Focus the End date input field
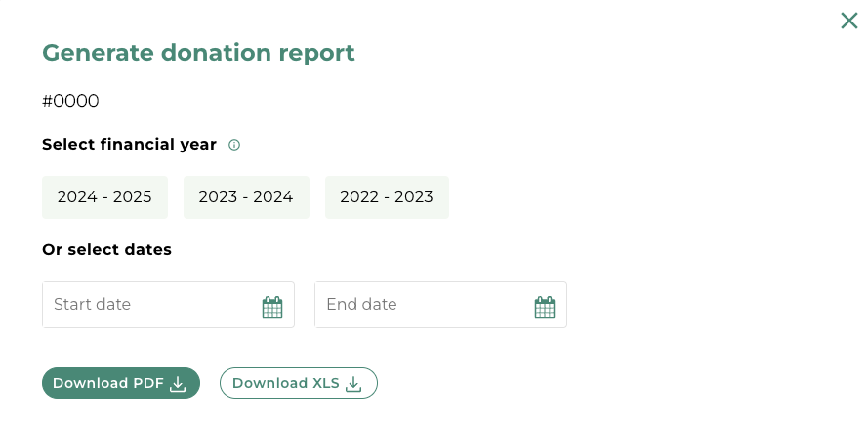Screen dimensions: 868x431 coord(440,305)
